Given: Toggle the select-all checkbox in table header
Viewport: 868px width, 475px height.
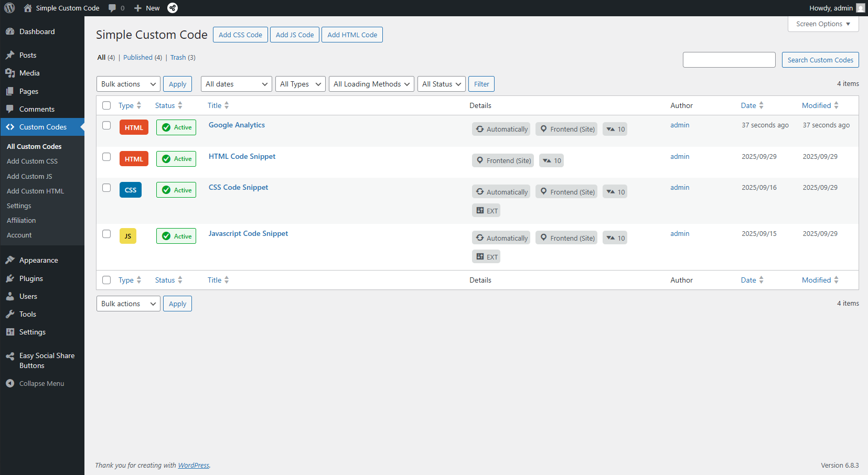Looking at the screenshot, I should click(x=106, y=105).
